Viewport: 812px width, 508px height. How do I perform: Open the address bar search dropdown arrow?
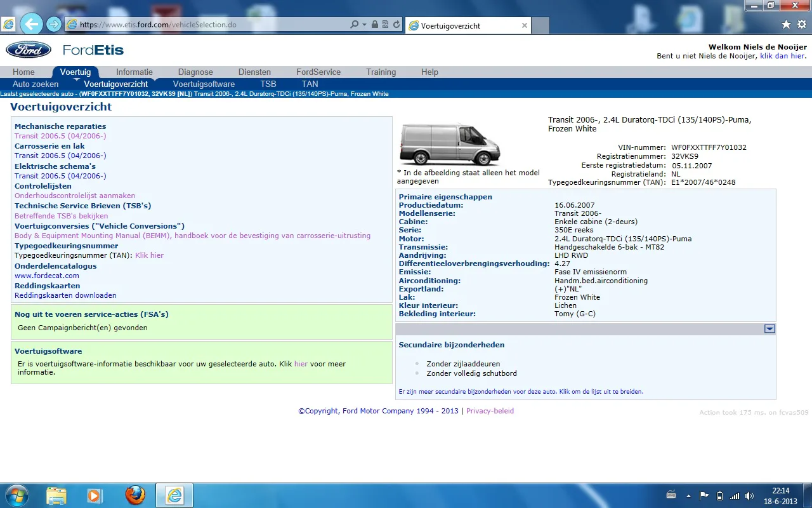tap(364, 25)
